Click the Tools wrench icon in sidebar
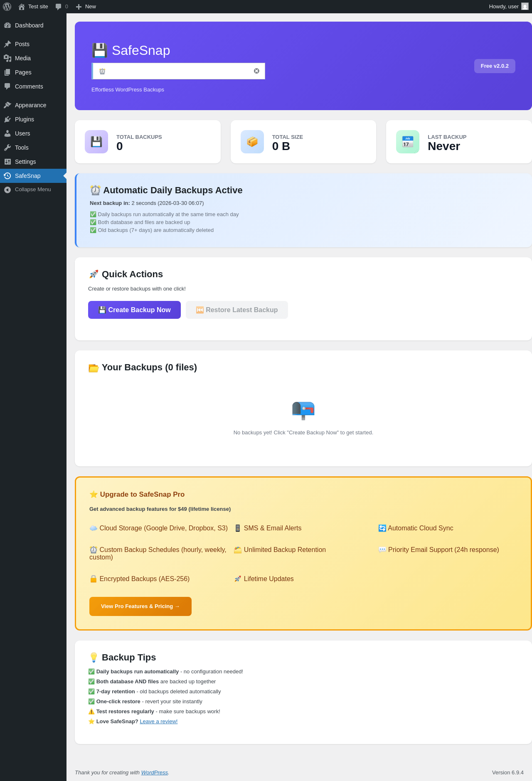The image size is (532, 781). click(x=7, y=148)
